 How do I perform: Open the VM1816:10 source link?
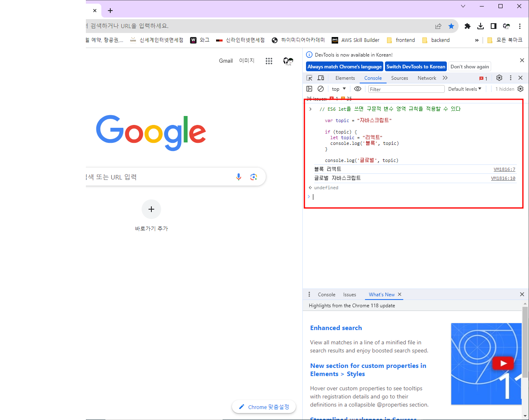[x=503, y=178]
